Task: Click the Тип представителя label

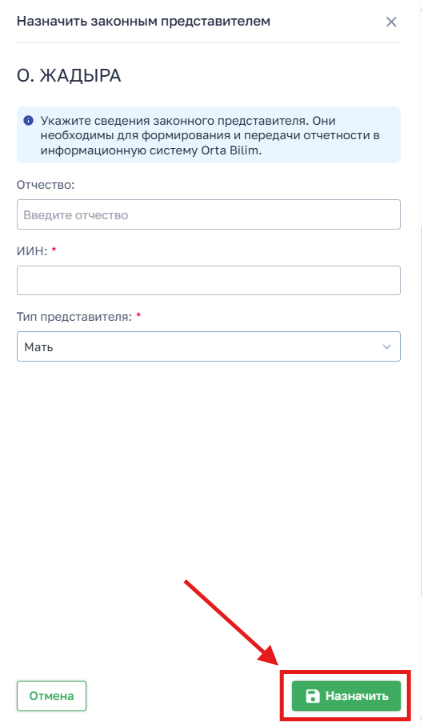Action: pyautogui.click(x=75, y=317)
